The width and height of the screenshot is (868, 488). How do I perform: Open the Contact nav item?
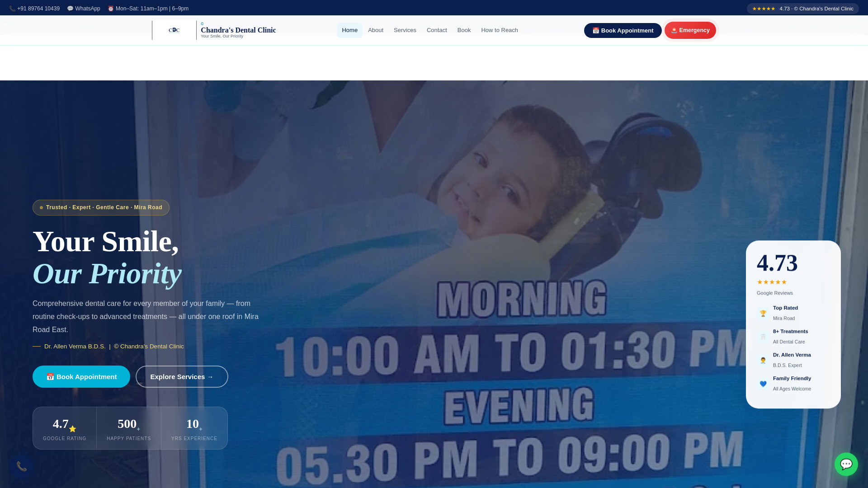[437, 30]
